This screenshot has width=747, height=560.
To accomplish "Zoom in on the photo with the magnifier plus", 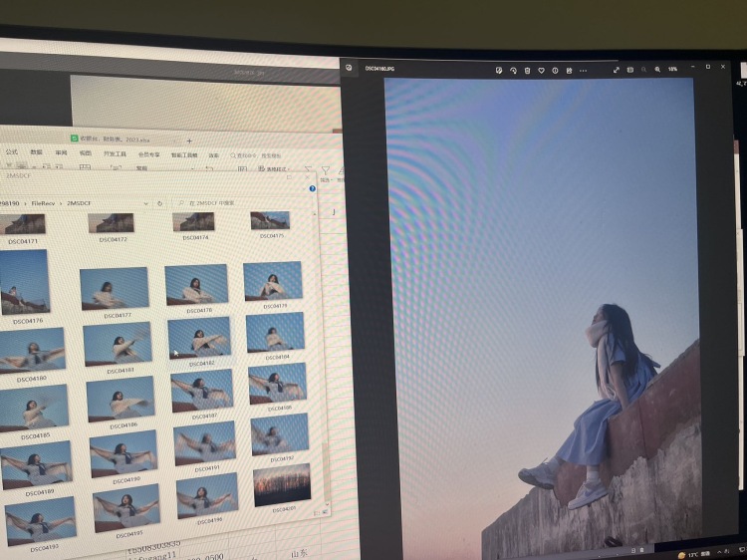I will pyautogui.click(x=657, y=70).
